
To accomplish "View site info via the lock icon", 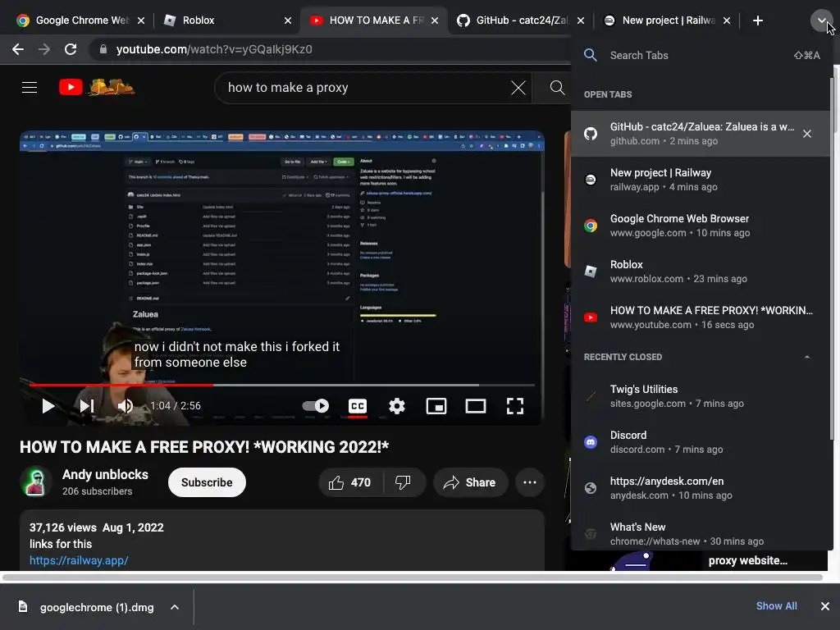I will (103, 49).
